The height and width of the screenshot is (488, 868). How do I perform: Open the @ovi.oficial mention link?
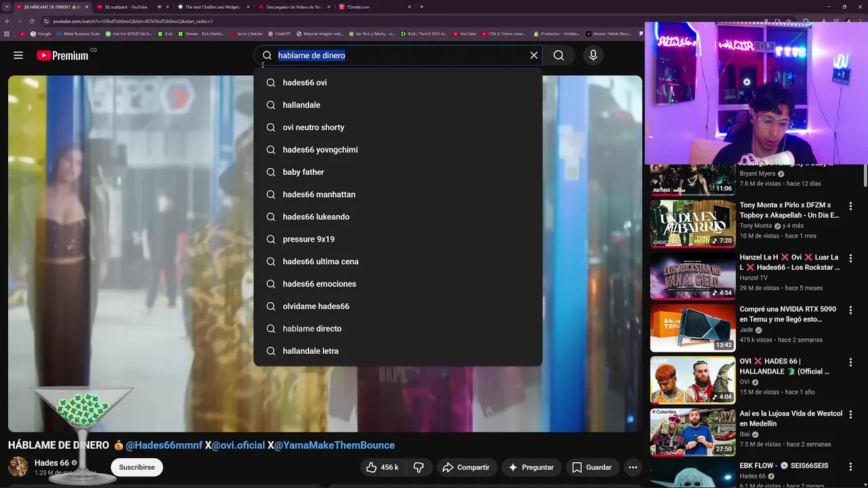coord(238,445)
